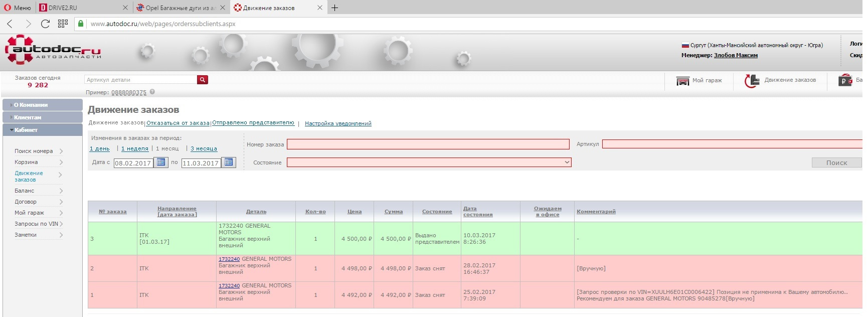Sort by Дата состояния column header
868x317 pixels.
click(x=478, y=212)
